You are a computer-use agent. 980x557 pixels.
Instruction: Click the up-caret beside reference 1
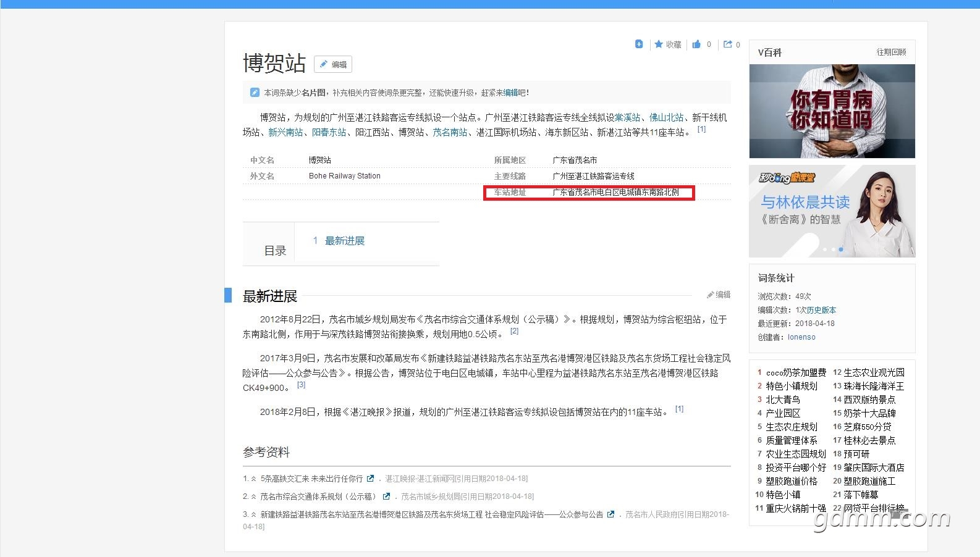253,479
